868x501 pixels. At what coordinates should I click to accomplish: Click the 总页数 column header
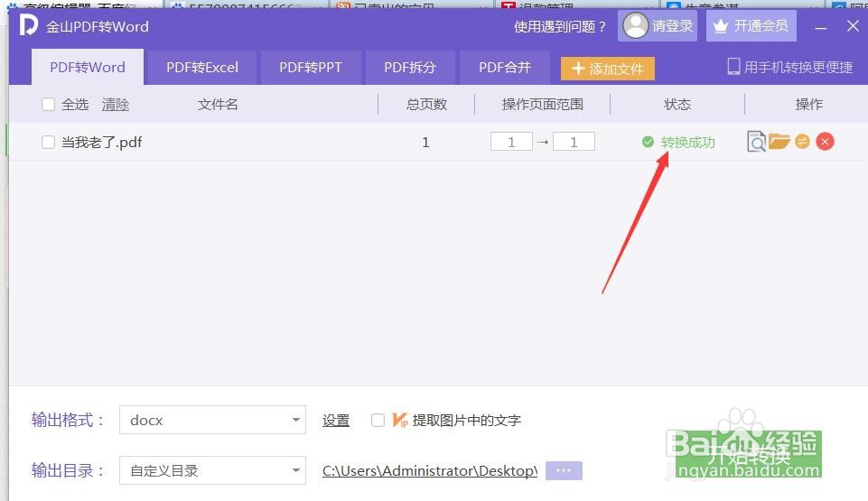[426, 104]
